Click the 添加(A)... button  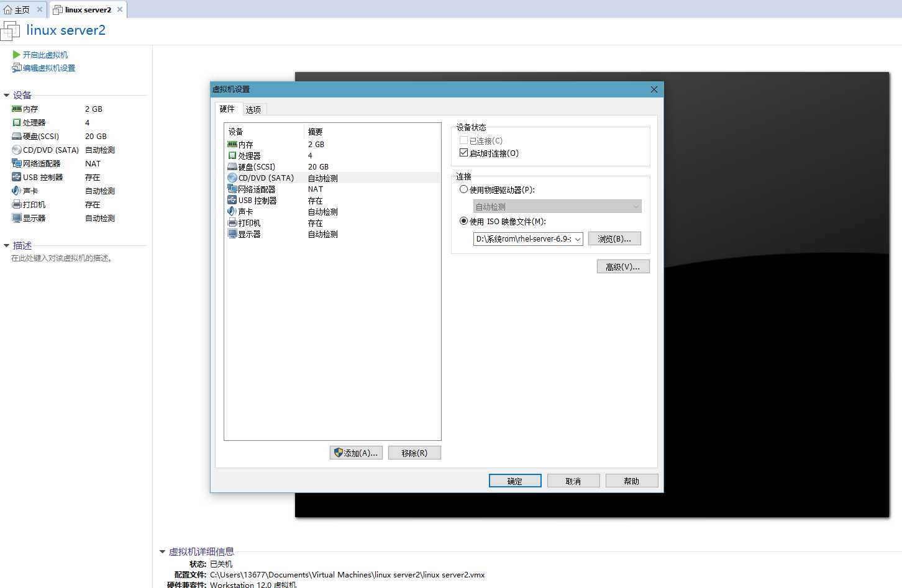356,453
